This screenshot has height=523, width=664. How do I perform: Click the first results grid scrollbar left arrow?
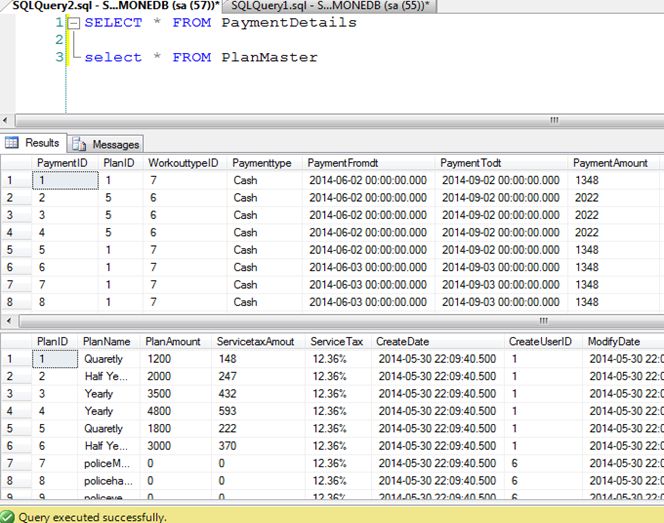[9, 321]
